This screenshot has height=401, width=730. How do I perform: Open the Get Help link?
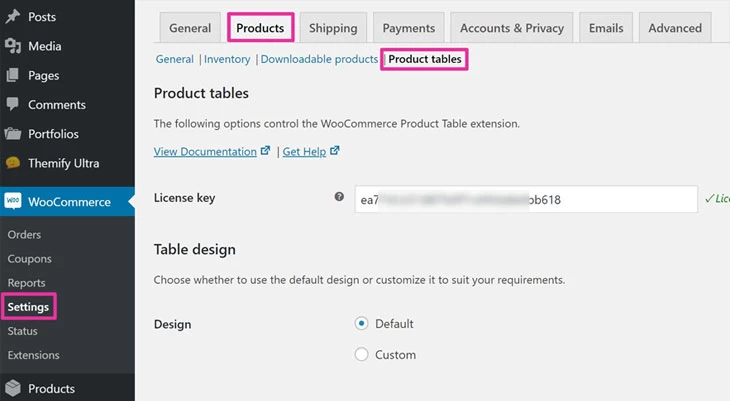(x=304, y=151)
